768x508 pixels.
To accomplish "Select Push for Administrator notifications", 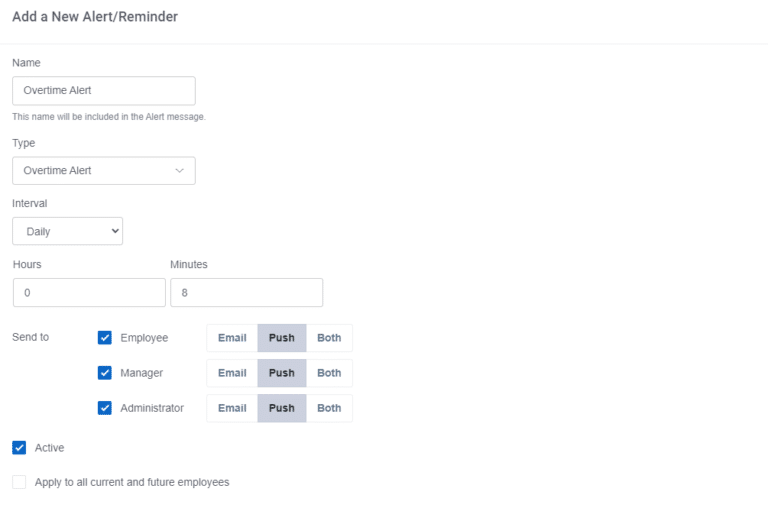I will [x=282, y=409].
